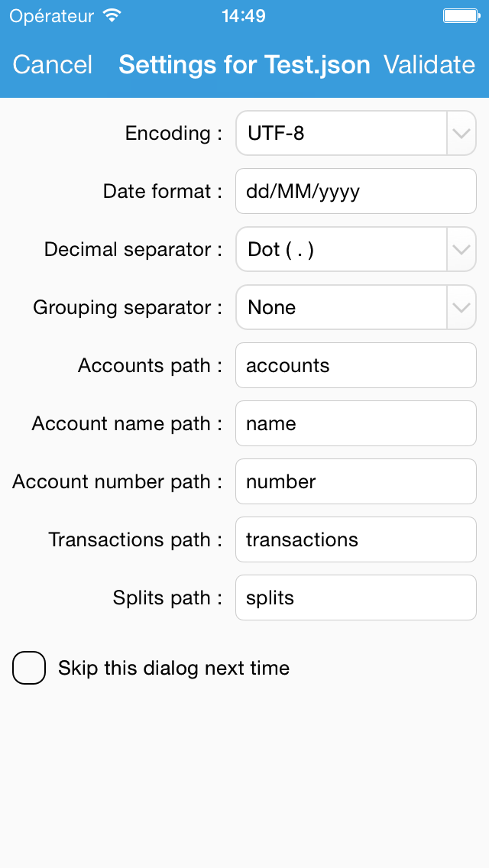Tap the None grouping separator value
The image size is (489, 868).
click(271, 307)
